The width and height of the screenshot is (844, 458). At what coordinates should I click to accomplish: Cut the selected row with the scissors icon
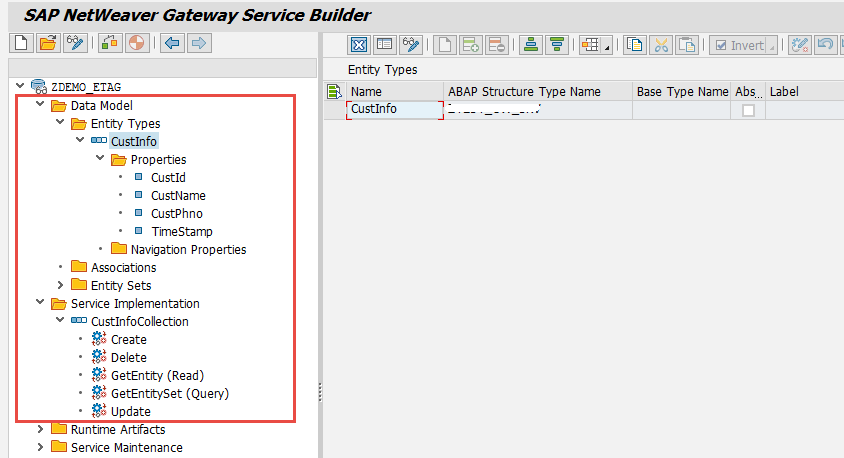(x=661, y=45)
